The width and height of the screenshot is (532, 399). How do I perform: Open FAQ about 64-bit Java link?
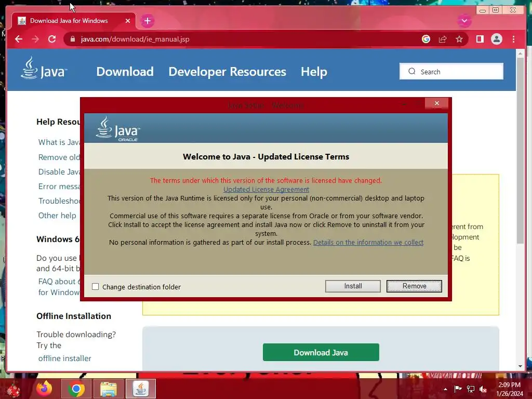click(59, 287)
